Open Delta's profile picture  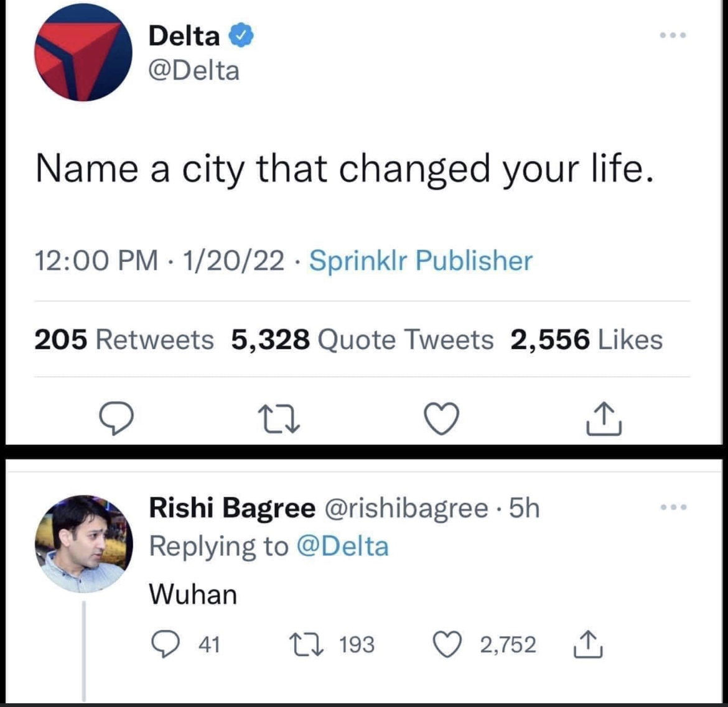(x=83, y=52)
